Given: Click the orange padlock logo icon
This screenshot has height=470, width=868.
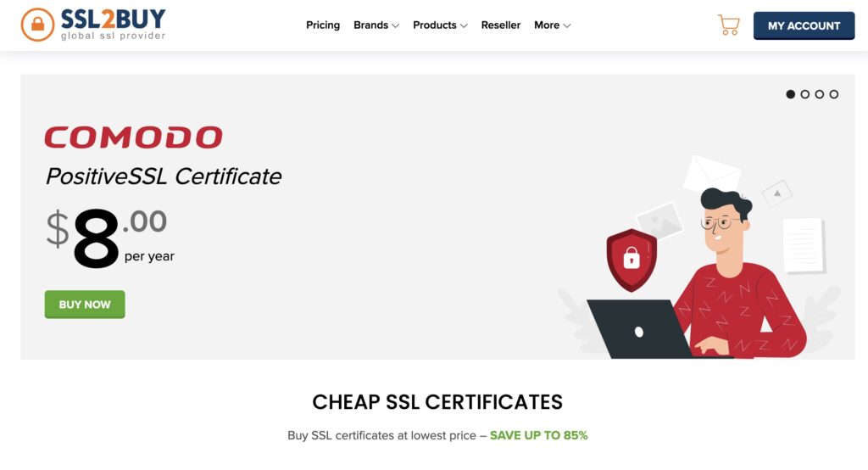Looking at the screenshot, I should [x=37, y=25].
